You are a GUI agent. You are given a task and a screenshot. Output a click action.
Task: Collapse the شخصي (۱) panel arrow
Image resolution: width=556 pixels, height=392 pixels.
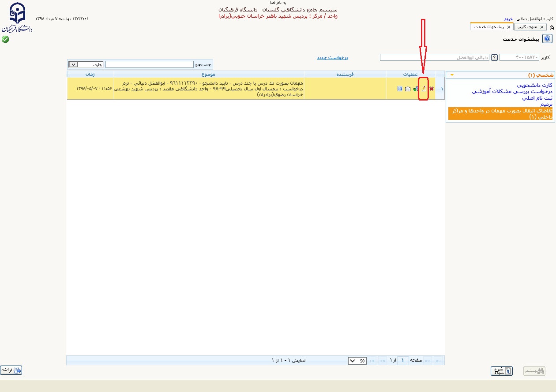tap(452, 75)
